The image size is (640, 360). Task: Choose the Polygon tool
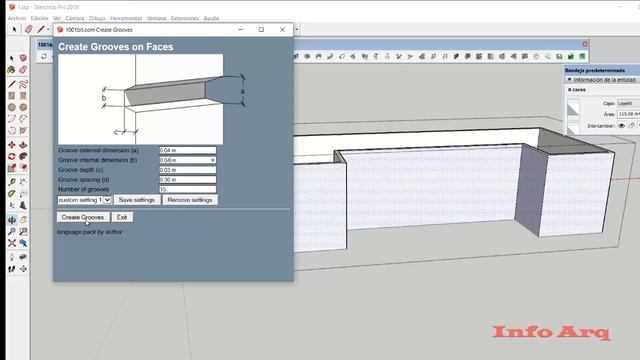coord(23,107)
